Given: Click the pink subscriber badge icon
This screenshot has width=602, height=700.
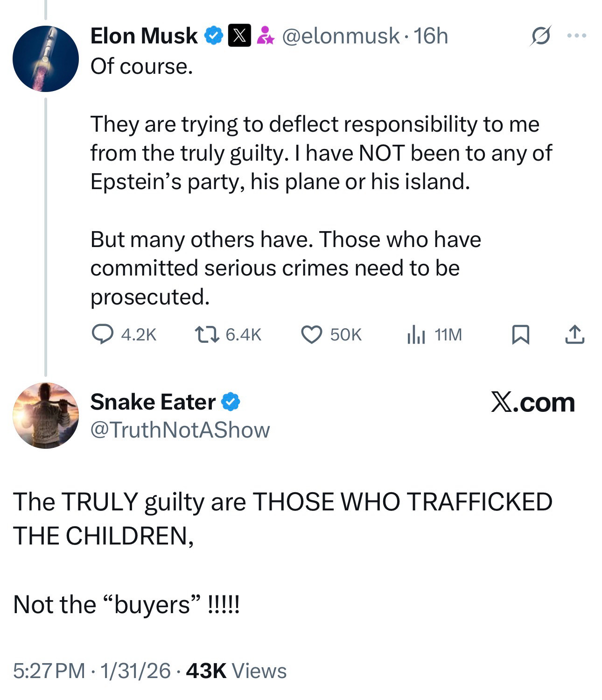Looking at the screenshot, I should pyautogui.click(x=265, y=36).
